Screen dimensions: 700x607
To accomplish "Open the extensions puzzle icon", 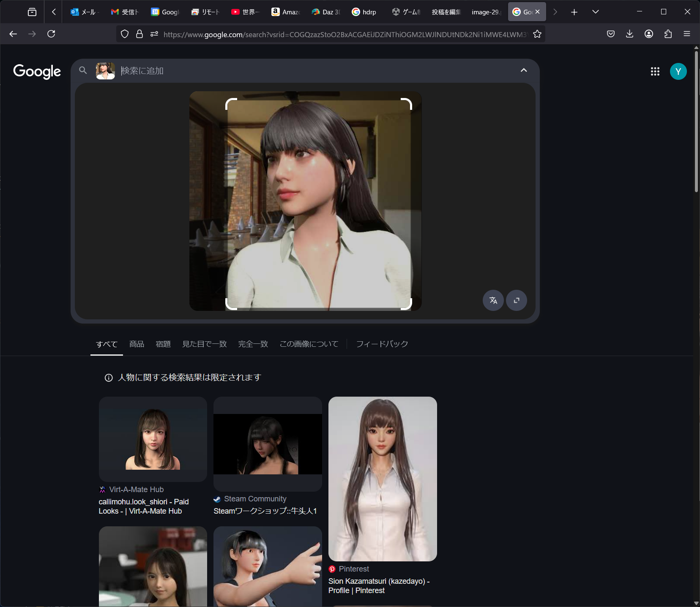I will (668, 34).
